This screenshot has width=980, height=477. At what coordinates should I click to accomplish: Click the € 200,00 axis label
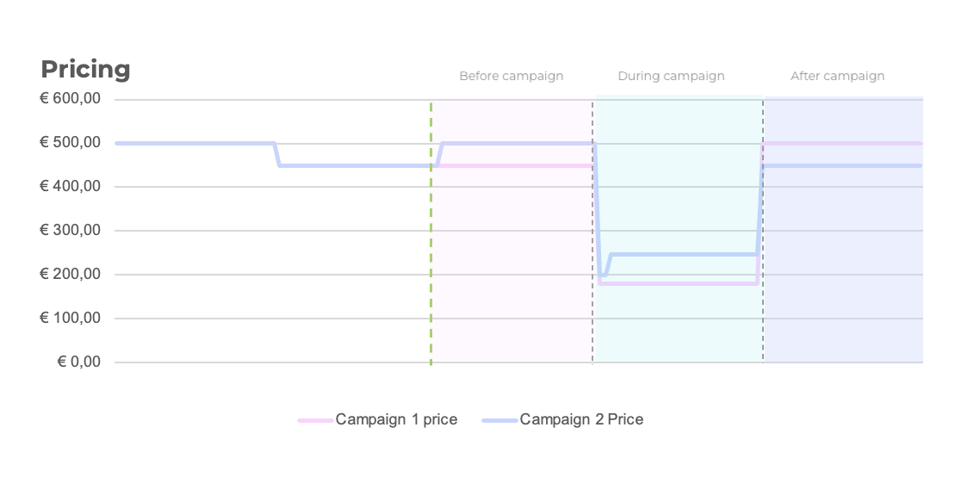click(x=70, y=274)
